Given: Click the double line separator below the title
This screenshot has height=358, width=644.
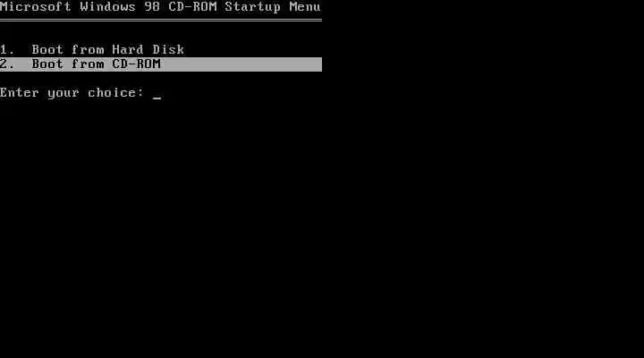Looking at the screenshot, I should pos(161,20).
